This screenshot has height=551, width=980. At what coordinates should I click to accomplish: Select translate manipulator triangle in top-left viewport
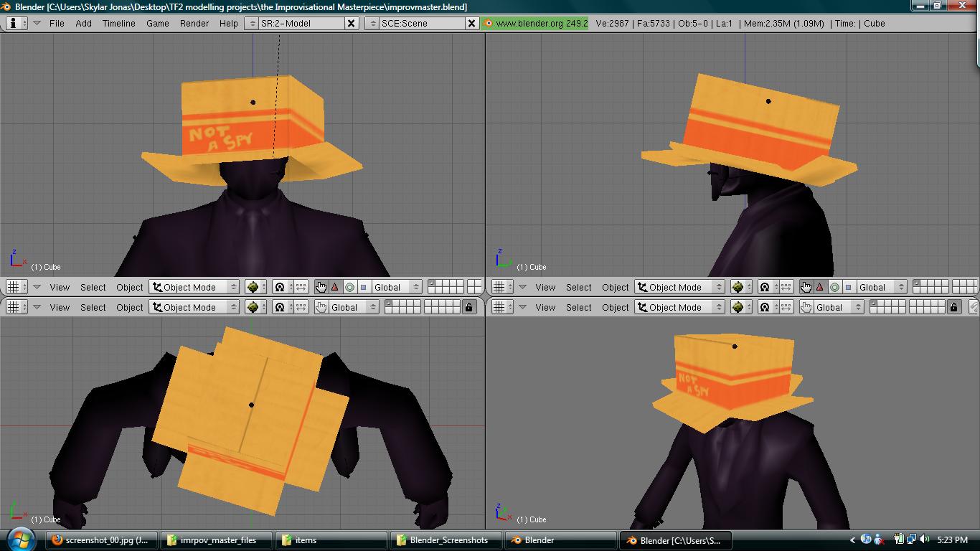335,287
